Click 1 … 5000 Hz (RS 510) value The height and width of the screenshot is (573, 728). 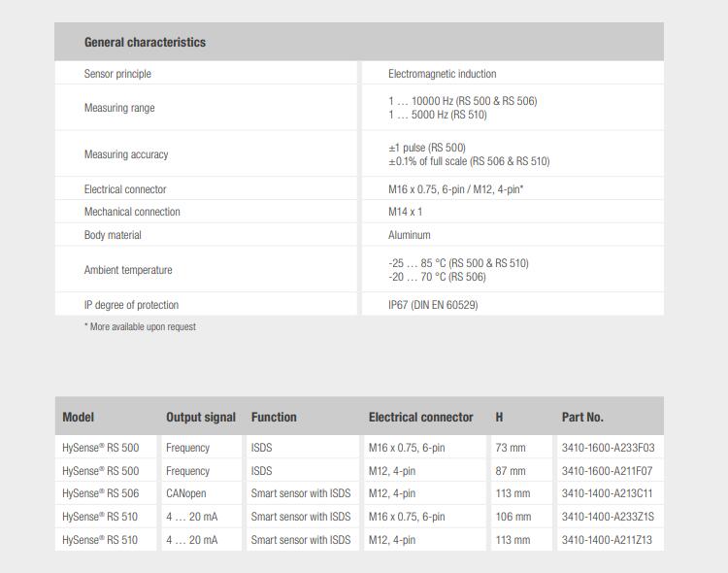438,115
